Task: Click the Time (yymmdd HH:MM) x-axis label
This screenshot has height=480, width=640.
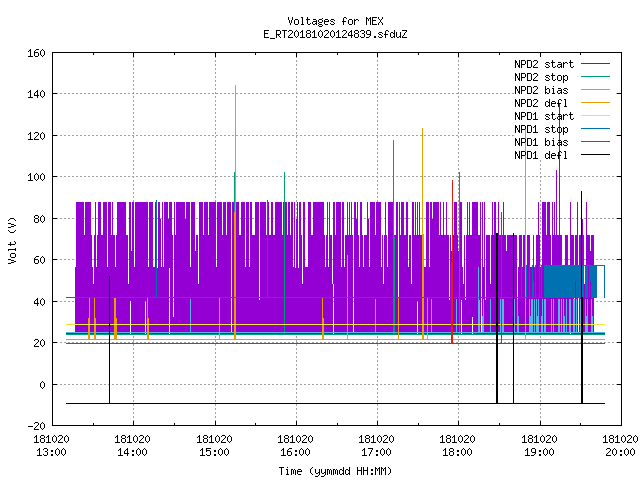Action: 335,471
